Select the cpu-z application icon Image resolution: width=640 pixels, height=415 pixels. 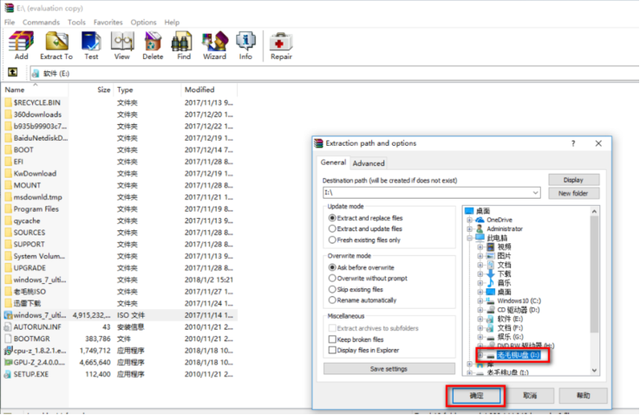coord(8,351)
